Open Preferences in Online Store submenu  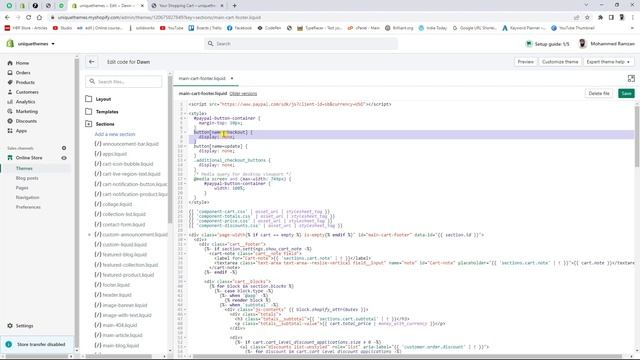[x=28, y=207]
